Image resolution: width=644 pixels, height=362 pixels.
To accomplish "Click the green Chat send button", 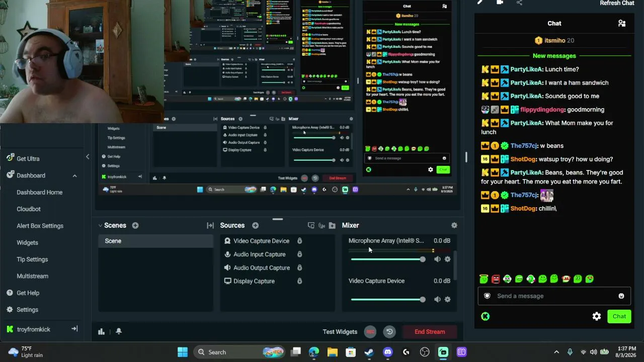I will [619, 316].
